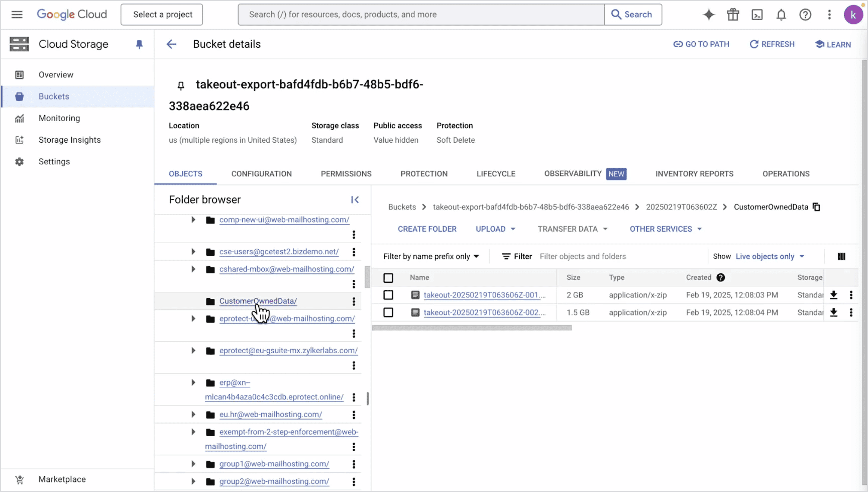This screenshot has width=868, height=492.
Task: Click the Create Folder button
Action: (x=427, y=229)
